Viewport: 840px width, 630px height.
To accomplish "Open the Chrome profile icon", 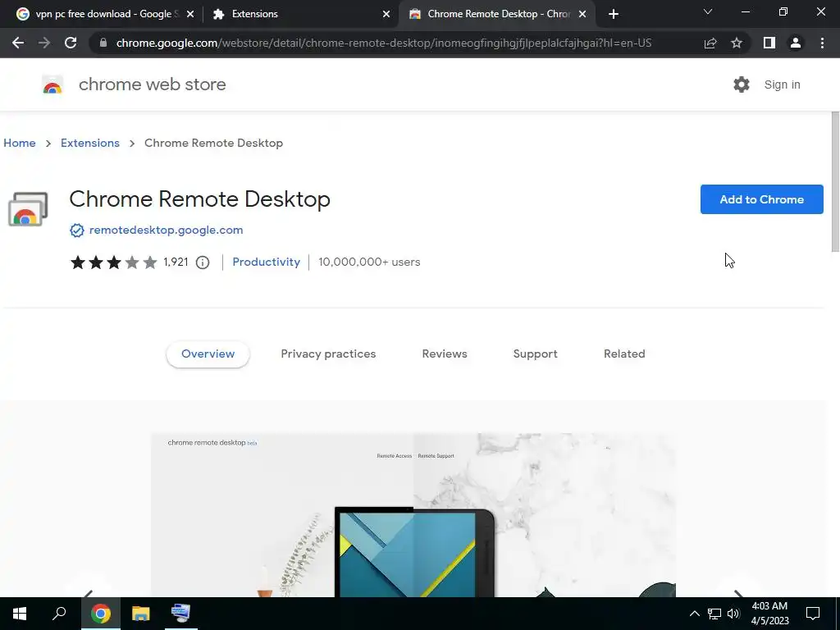I will pyautogui.click(x=796, y=43).
